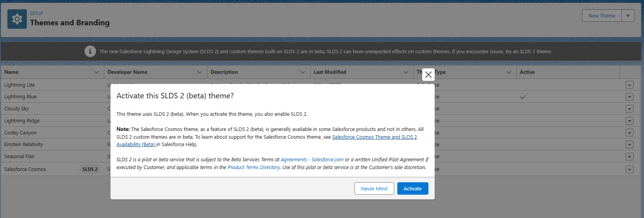Open dropdown arrow next to New Theme
This screenshot has width=644, height=218.
(628, 16)
